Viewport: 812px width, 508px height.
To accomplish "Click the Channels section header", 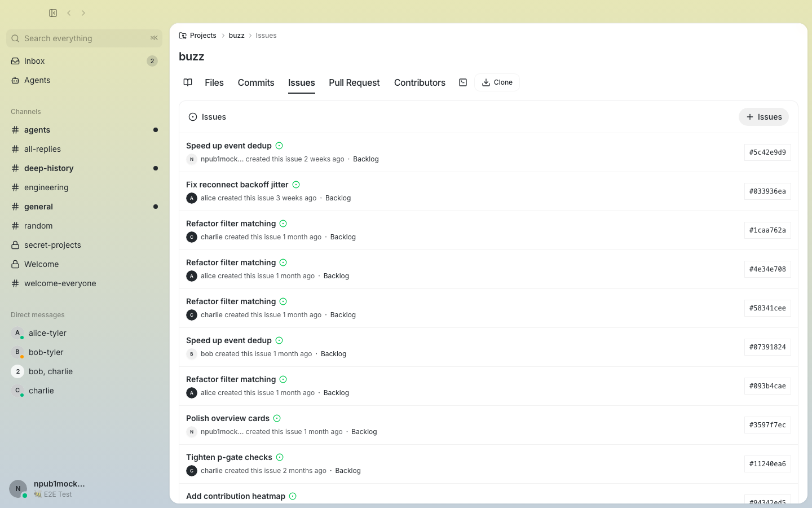I will tap(26, 112).
